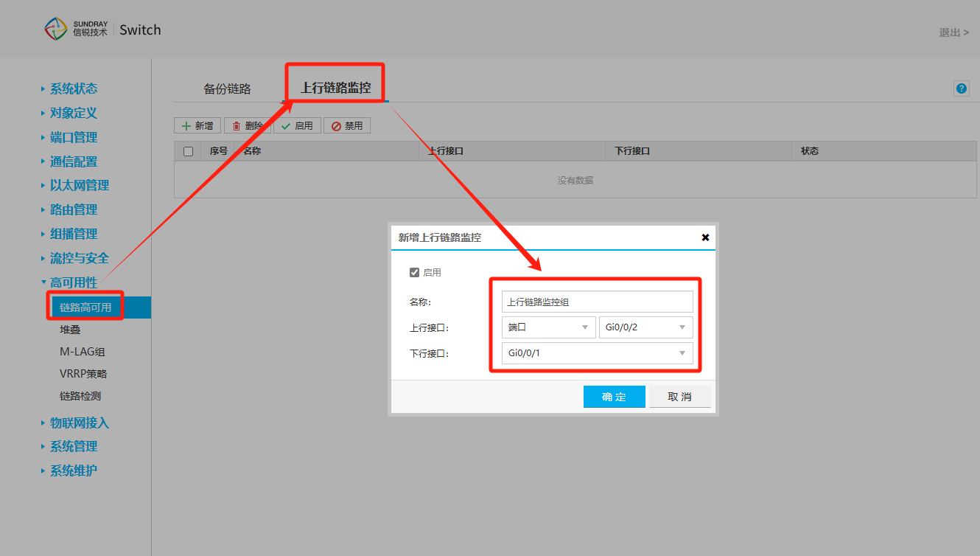This screenshot has height=556, width=980.
Task: Click the 退出 logout link
Action: click(953, 32)
